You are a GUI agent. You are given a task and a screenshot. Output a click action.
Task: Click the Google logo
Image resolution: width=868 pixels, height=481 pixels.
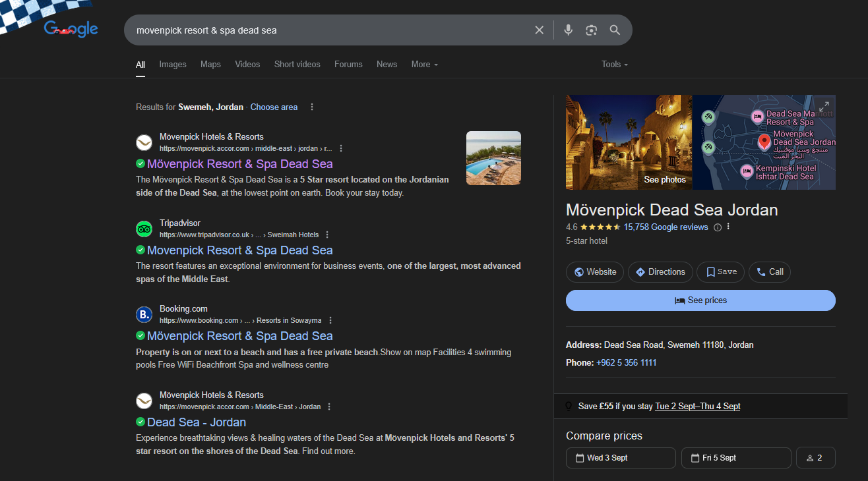pos(71,29)
